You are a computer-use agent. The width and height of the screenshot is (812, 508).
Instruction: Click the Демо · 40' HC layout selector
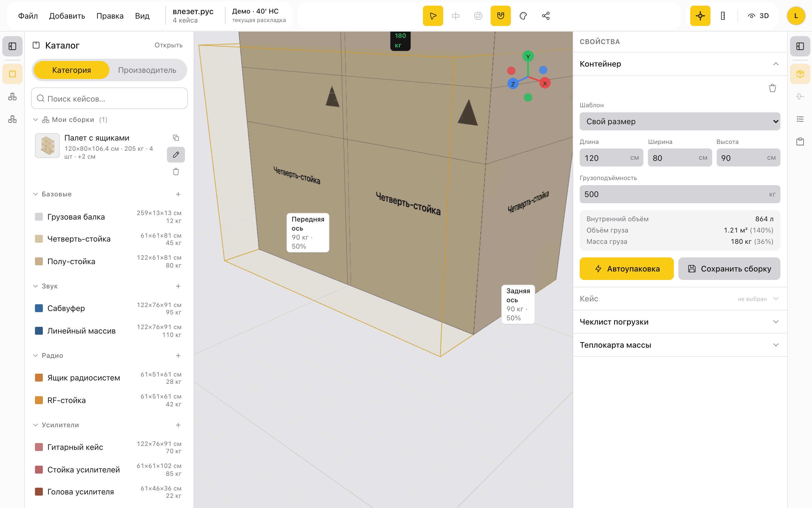[259, 16]
